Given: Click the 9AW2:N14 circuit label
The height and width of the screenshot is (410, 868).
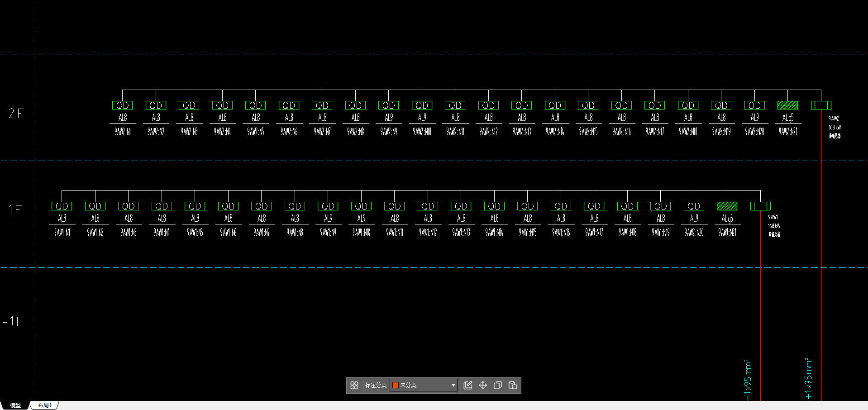Looking at the screenshot, I should click(x=555, y=132).
